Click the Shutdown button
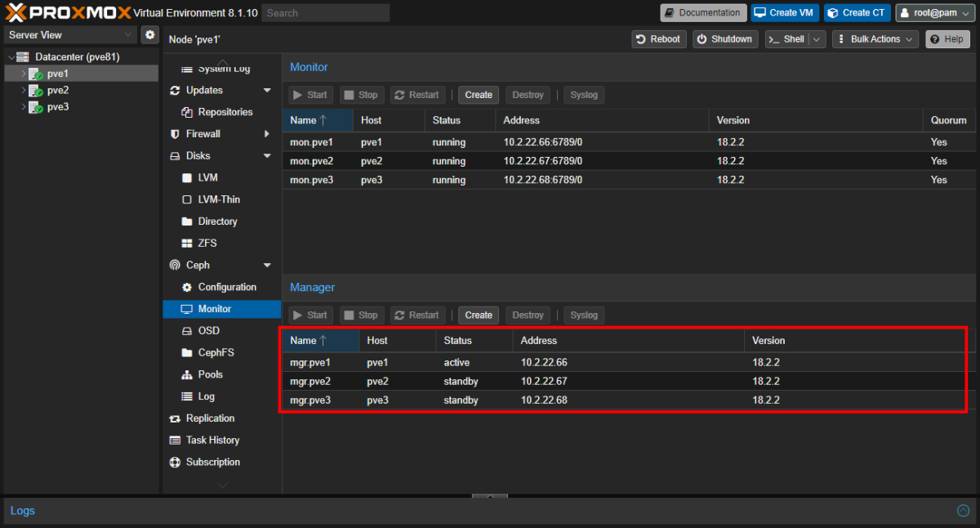980x528 pixels. pyautogui.click(x=725, y=39)
